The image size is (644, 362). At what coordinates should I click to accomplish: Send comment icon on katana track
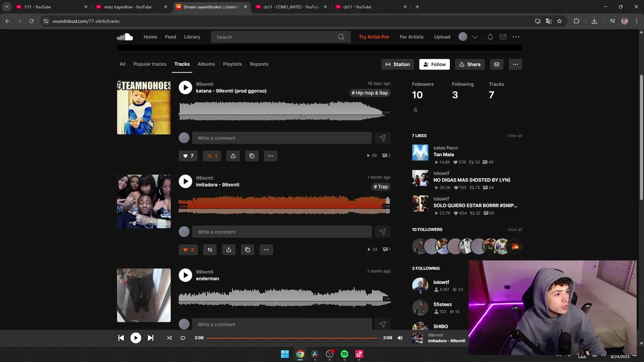(x=382, y=138)
